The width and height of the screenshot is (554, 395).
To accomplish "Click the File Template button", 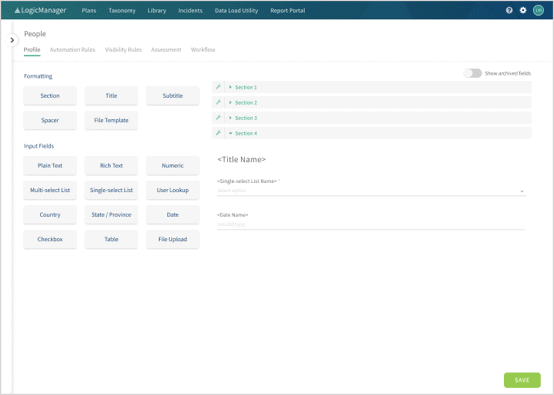I will tap(111, 120).
